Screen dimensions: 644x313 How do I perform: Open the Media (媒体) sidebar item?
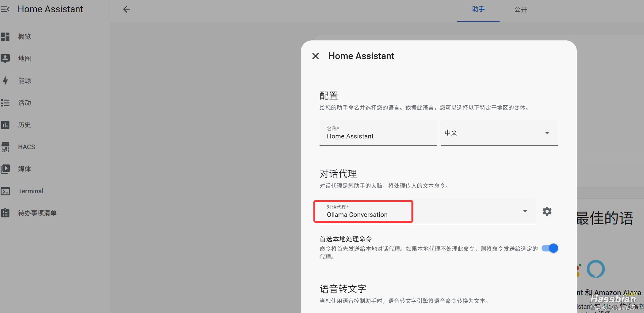[25, 169]
